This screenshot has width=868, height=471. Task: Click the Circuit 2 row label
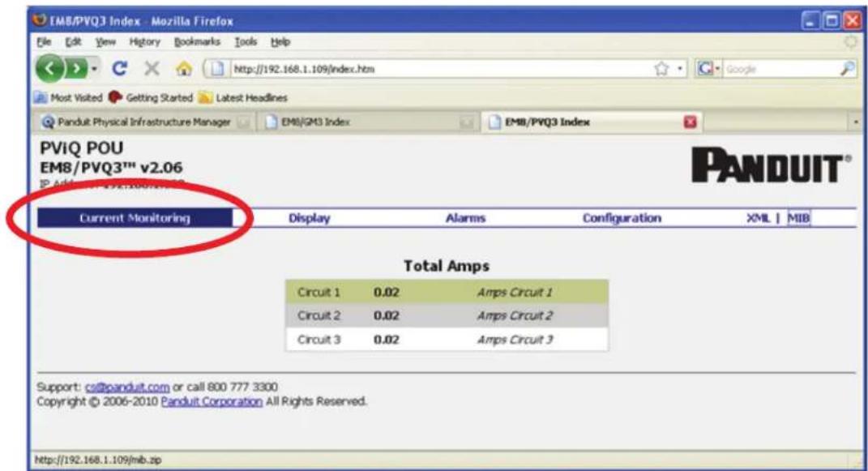click(319, 315)
